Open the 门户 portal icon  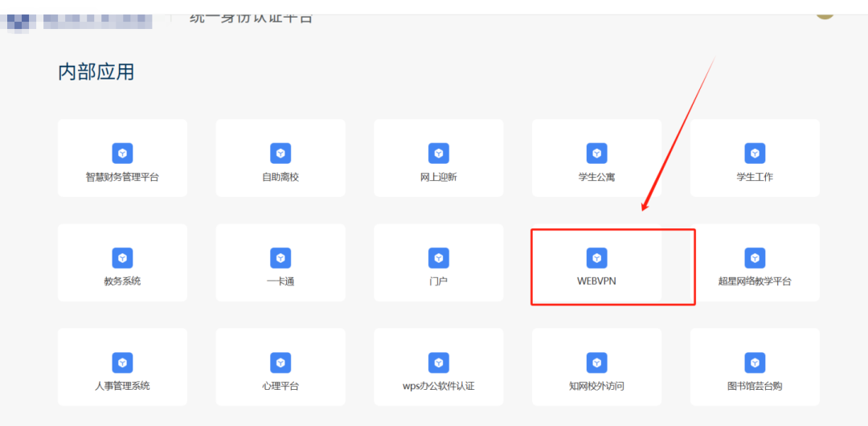coord(439,258)
